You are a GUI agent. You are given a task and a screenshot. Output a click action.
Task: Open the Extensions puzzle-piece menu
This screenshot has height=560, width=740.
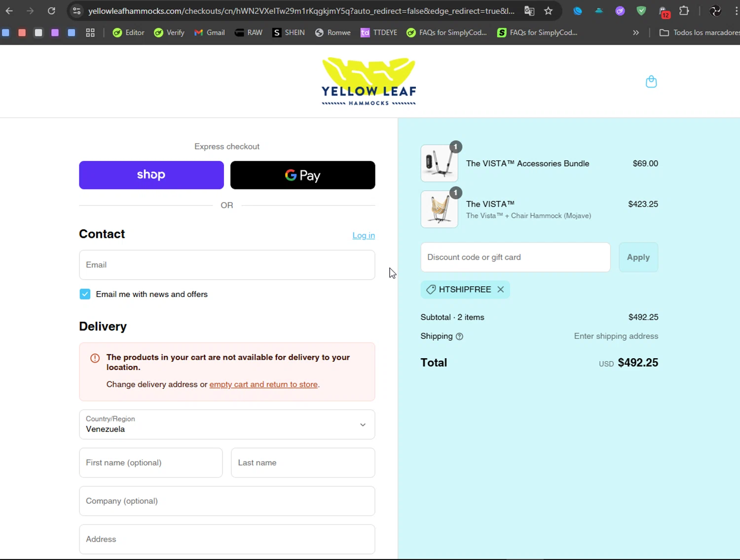684,10
